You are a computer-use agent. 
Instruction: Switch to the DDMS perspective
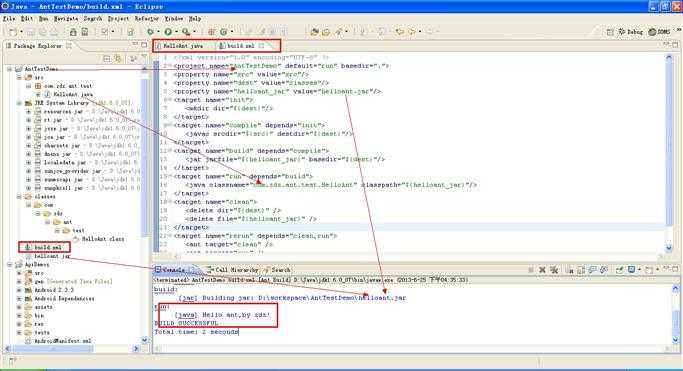point(659,32)
